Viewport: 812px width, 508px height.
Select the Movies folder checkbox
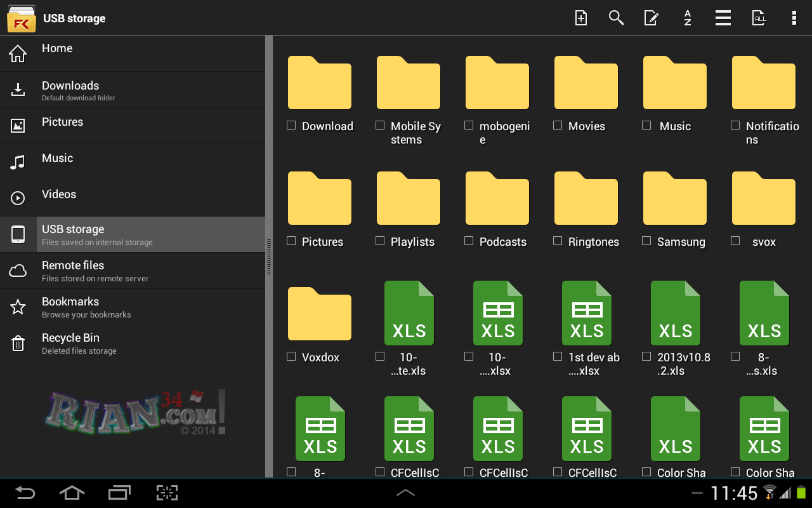558,126
